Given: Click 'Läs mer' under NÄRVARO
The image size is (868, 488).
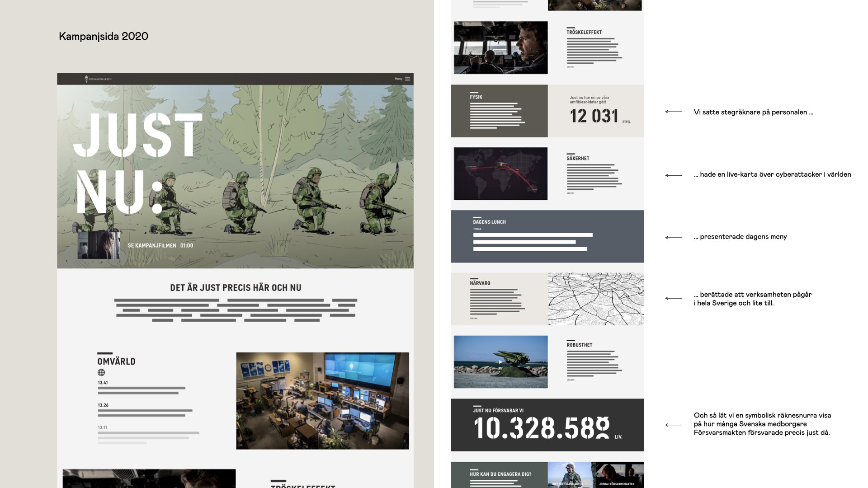Looking at the screenshot, I should pos(474,318).
